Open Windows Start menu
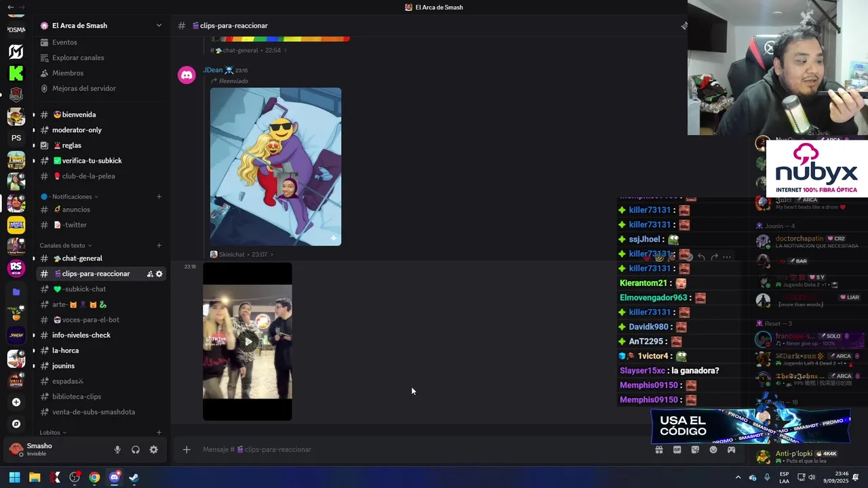This screenshot has width=868, height=488. [x=15, y=477]
